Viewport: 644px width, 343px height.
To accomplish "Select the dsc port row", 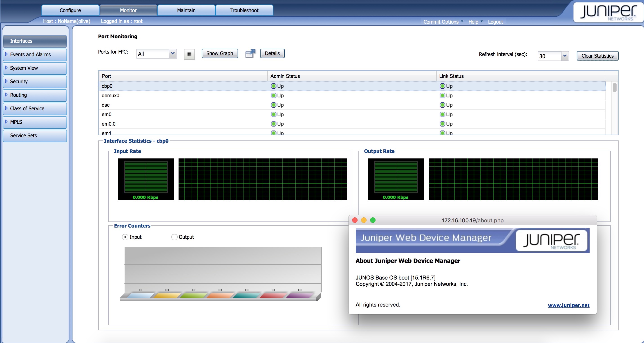I will [x=352, y=105].
